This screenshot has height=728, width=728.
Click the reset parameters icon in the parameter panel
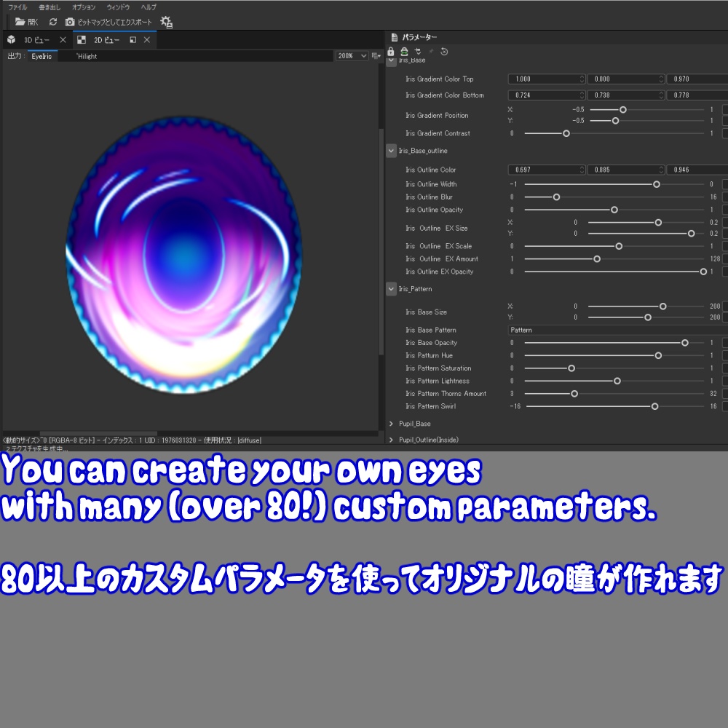(443, 51)
